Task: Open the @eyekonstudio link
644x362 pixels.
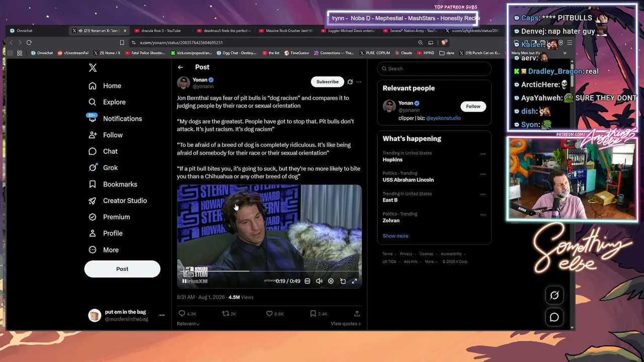Action: pyautogui.click(x=443, y=118)
